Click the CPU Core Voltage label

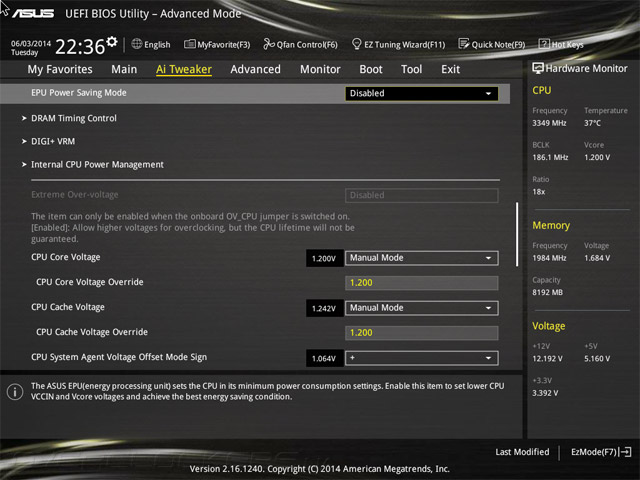tap(66, 257)
